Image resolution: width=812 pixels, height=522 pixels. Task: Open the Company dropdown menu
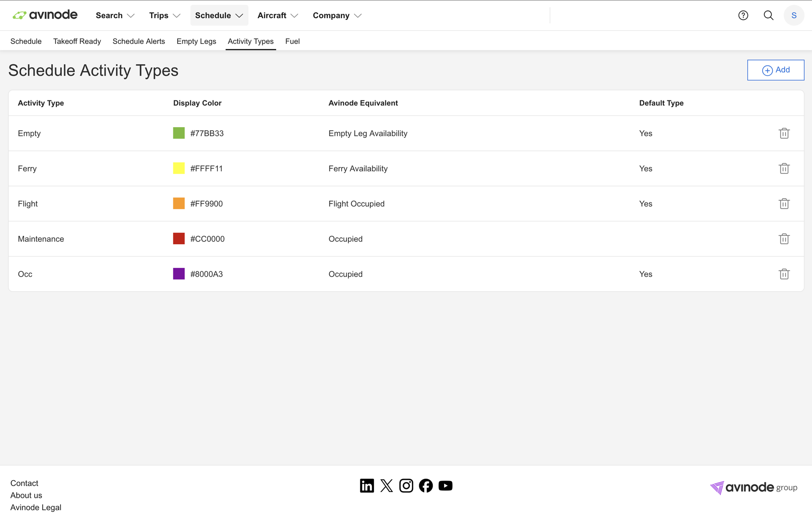(337, 15)
